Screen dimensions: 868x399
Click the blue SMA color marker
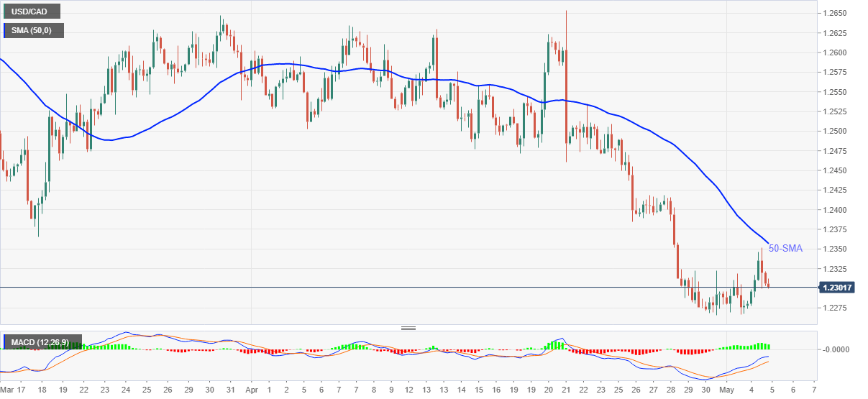pyautogui.click(x=4, y=31)
